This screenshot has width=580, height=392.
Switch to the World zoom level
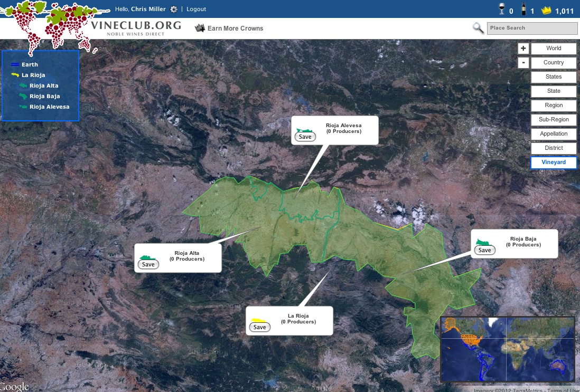pyautogui.click(x=554, y=49)
